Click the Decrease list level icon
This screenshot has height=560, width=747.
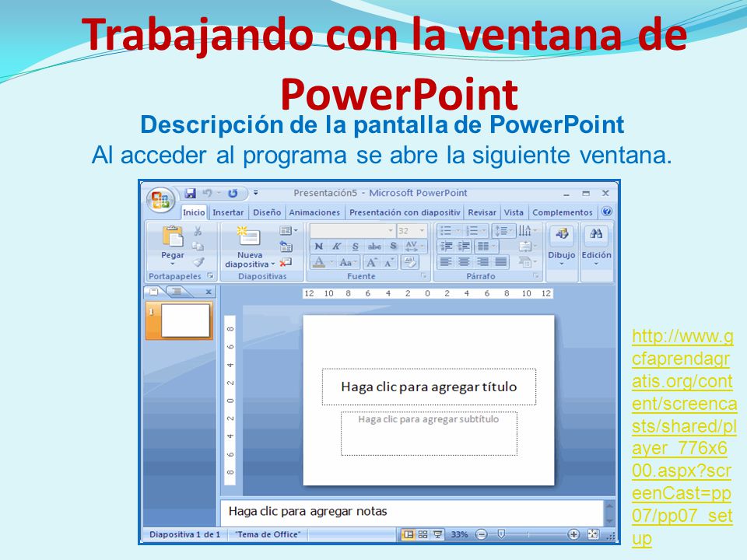(446, 247)
